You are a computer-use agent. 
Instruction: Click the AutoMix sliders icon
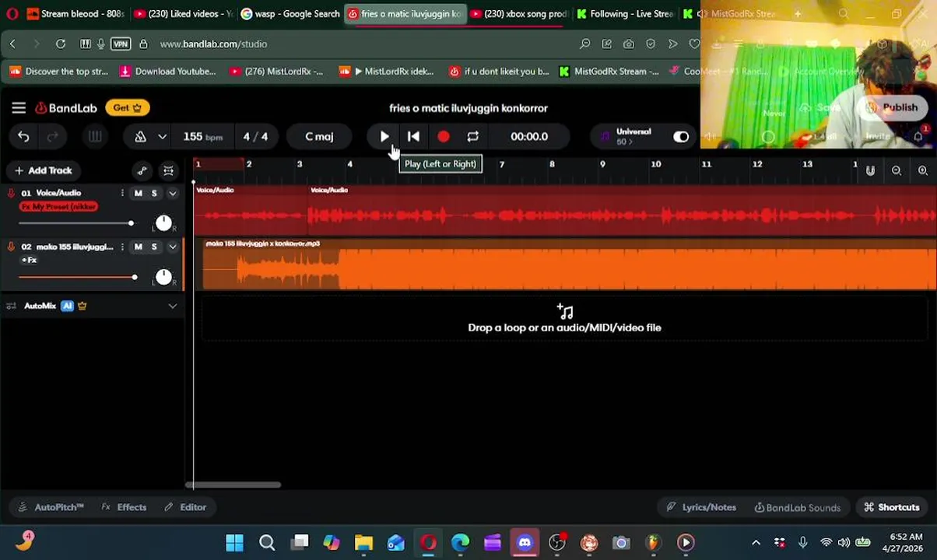coord(11,306)
